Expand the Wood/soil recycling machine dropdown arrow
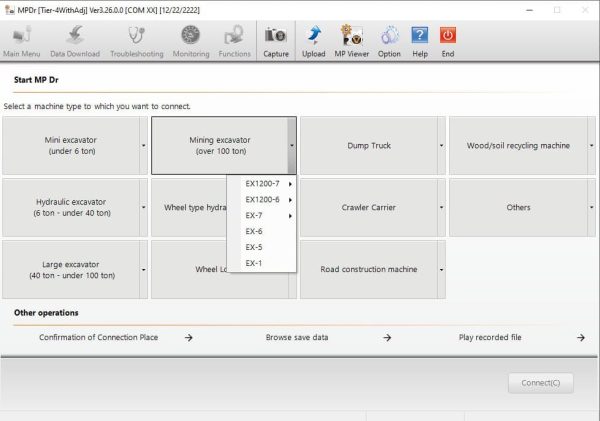This screenshot has height=421, width=600. pyautogui.click(x=592, y=145)
